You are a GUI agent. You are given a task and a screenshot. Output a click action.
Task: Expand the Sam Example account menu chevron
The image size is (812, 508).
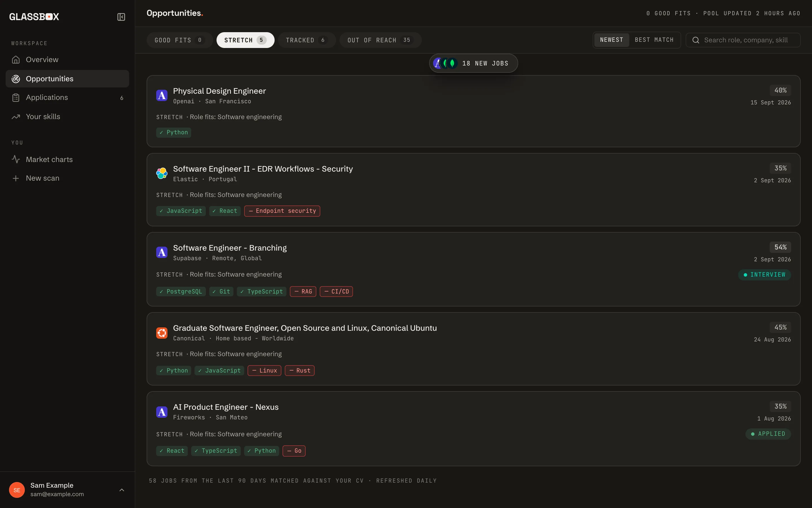point(122,490)
